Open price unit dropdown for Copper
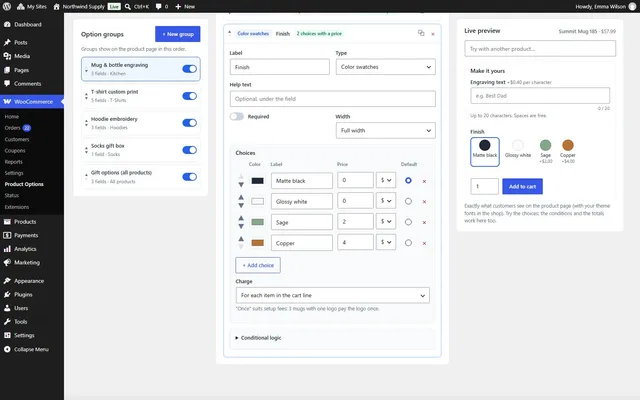640x400 pixels. tap(386, 242)
